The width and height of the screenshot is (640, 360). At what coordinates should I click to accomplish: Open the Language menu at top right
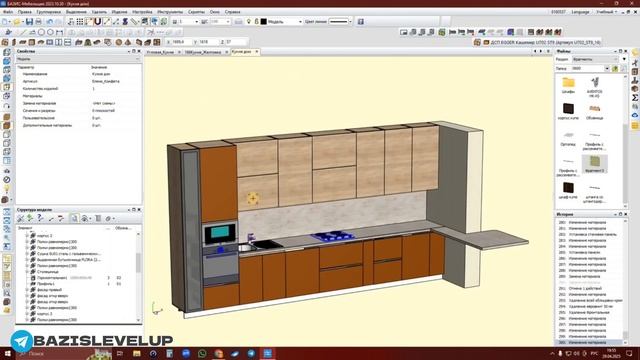pyautogui.click(x=580, y=12)
